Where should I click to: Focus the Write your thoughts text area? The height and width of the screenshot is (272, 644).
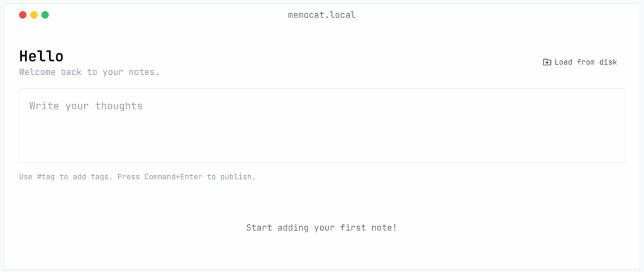tap(321, 125)
